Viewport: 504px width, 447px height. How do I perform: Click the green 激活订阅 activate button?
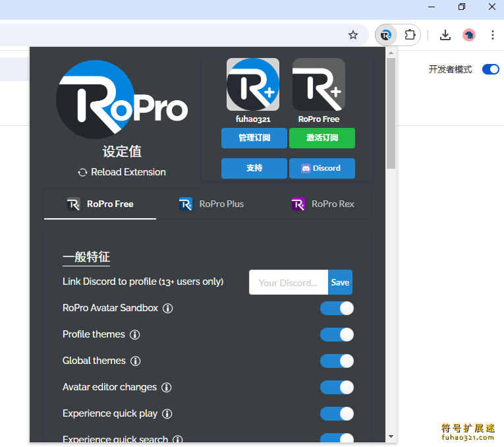point(322,138)
